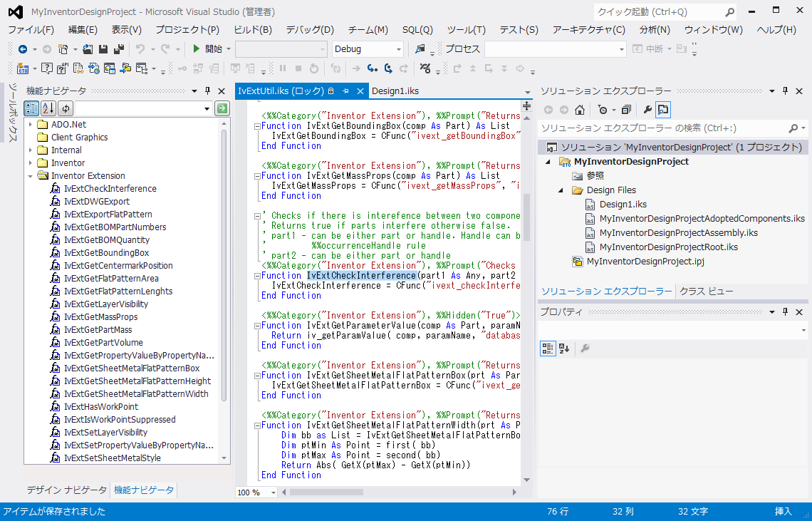This screenshot has height=521, width=812.
Task: Click the Home icon in Solution Explorer
Action: click(580, 110)
